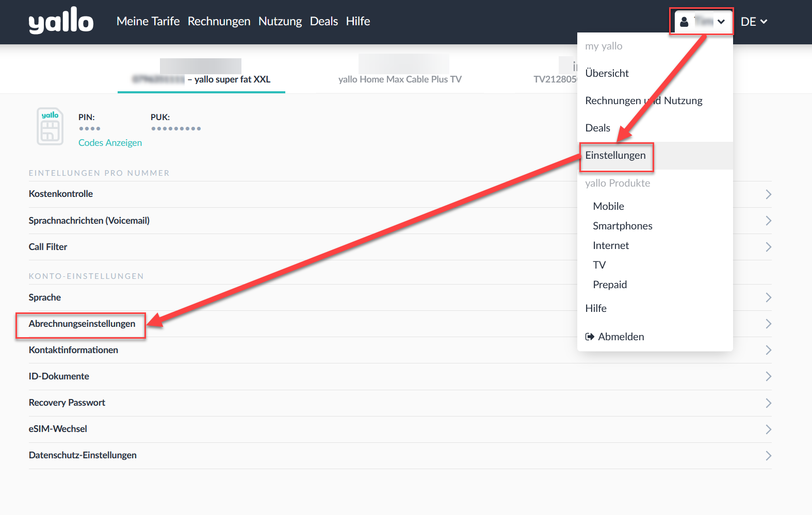Open Hilfe in top navigation bar

point(358,21)
